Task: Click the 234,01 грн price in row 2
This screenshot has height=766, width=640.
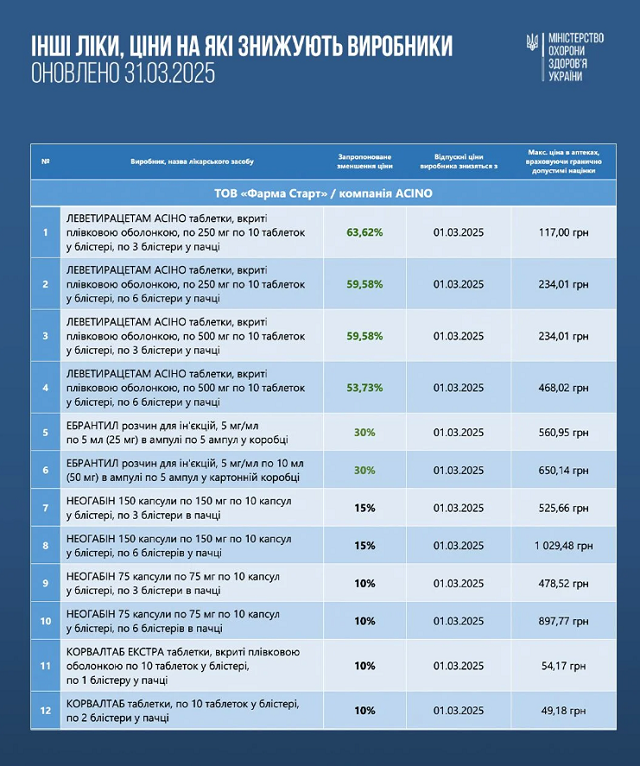Action: [x=564, y=284]
